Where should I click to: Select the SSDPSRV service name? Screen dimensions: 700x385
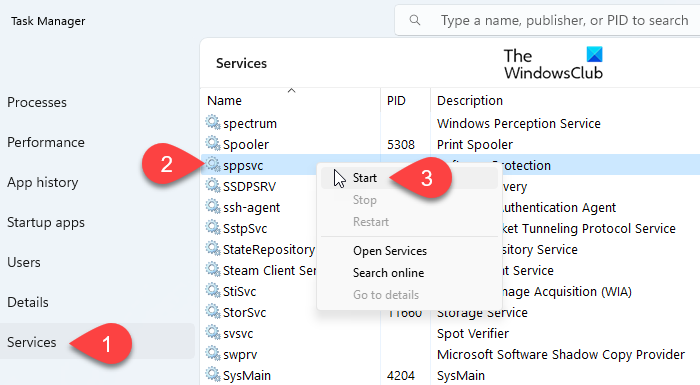tap(250, 187)
